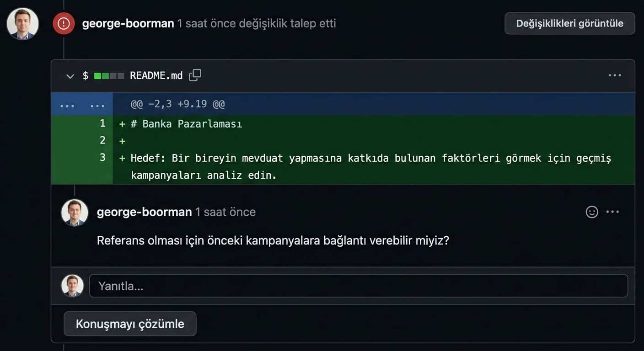Select line number 3 in the diff gutter
This screenshot has width=644, height=351.
[102, 158]
